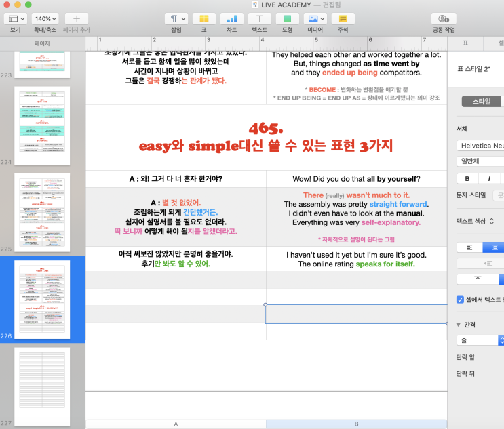Viewport: 504px width, 429px height.
Task: Click the pink text 'self-explanatory.'
Action: [391, 222]
